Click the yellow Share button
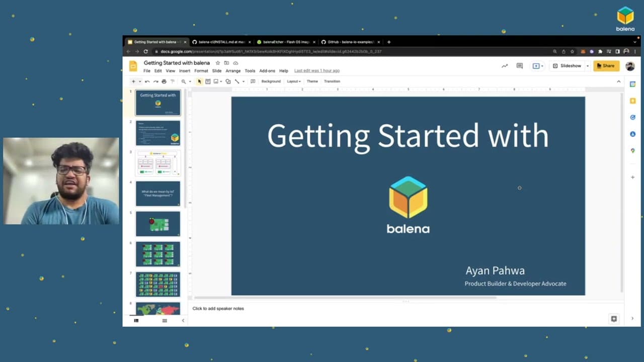The image size is (644, 362). click(606, 66)
